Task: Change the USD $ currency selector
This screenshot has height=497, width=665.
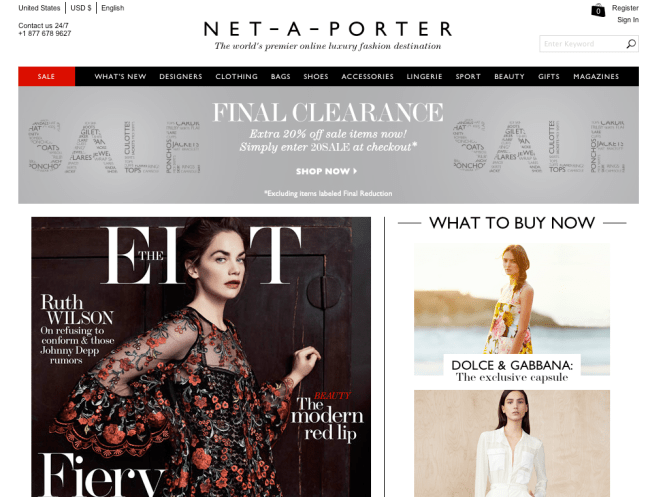Action: [x=81, y=8]
